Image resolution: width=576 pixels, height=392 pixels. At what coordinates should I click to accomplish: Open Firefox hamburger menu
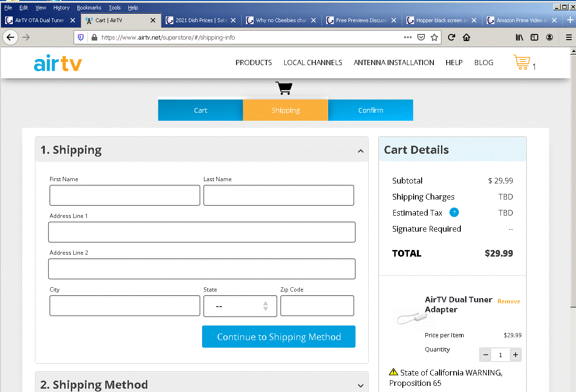coord(568,37)
